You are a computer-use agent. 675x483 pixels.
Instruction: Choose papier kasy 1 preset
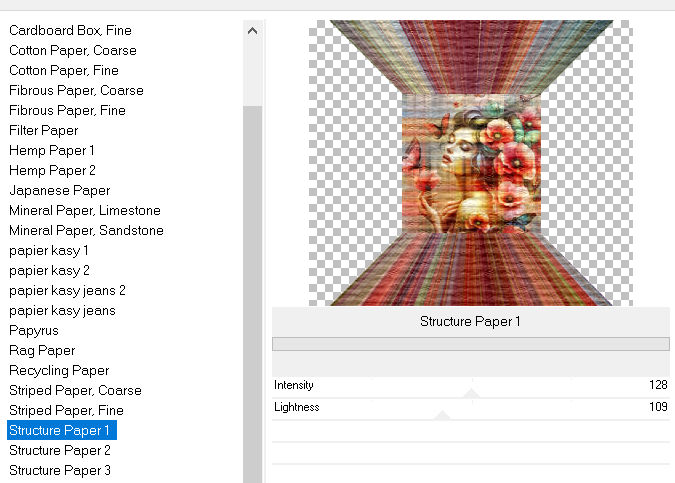point(49,251)
